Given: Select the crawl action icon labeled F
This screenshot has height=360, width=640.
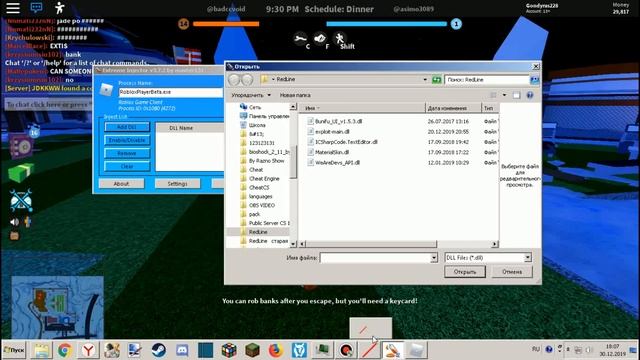Looking at the screenshot, I should coord(320,38).
